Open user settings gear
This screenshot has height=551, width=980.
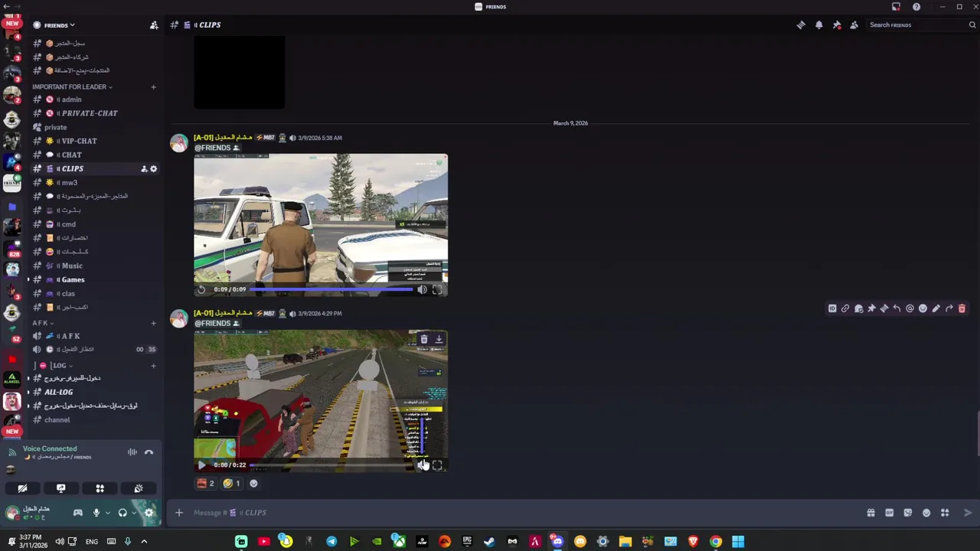[149, 513]
